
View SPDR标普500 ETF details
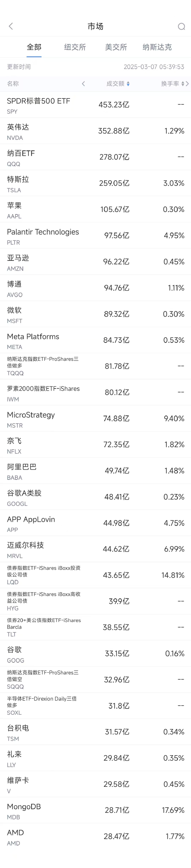(95, 105)
